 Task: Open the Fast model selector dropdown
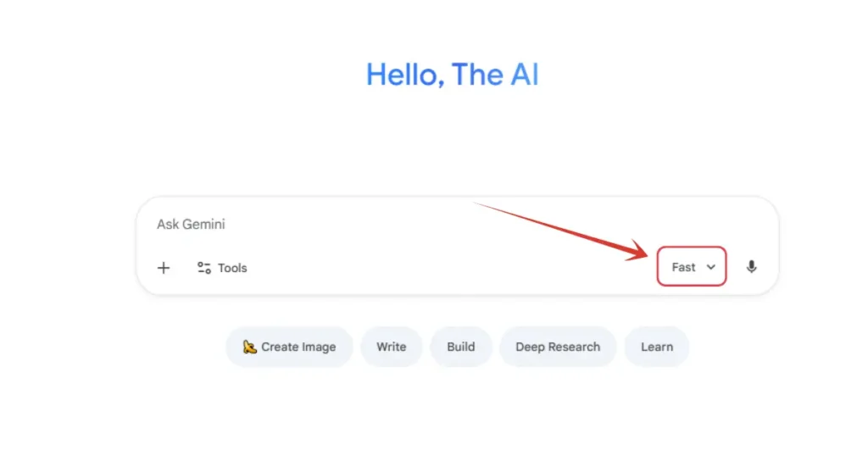pos(693,267)
